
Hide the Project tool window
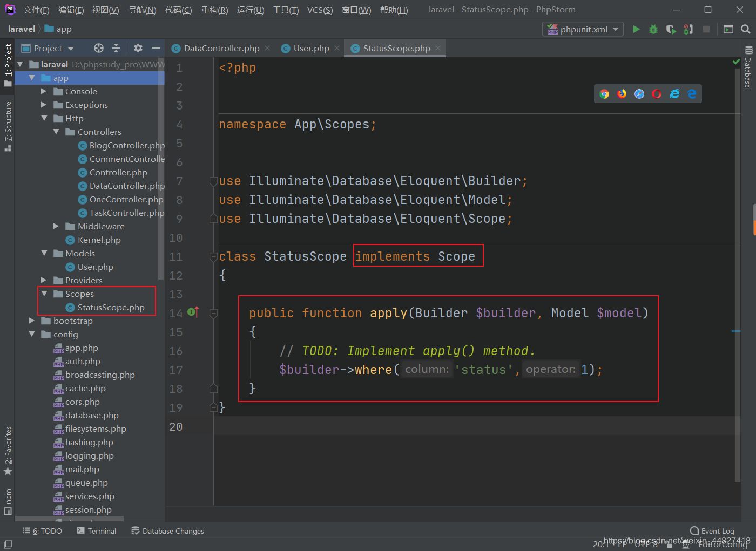pyautogui.click(x=156, y=48)
